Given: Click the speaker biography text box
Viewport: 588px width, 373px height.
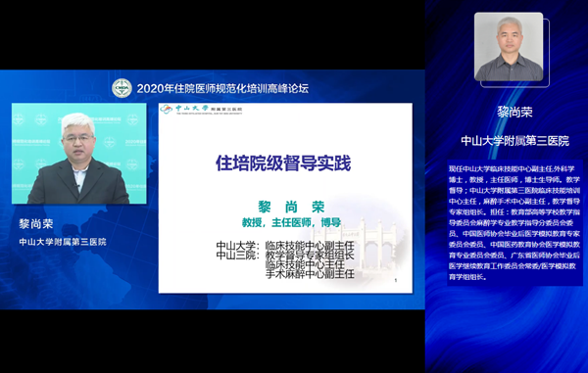Looking at the screenshot, I should pos(514,223).
